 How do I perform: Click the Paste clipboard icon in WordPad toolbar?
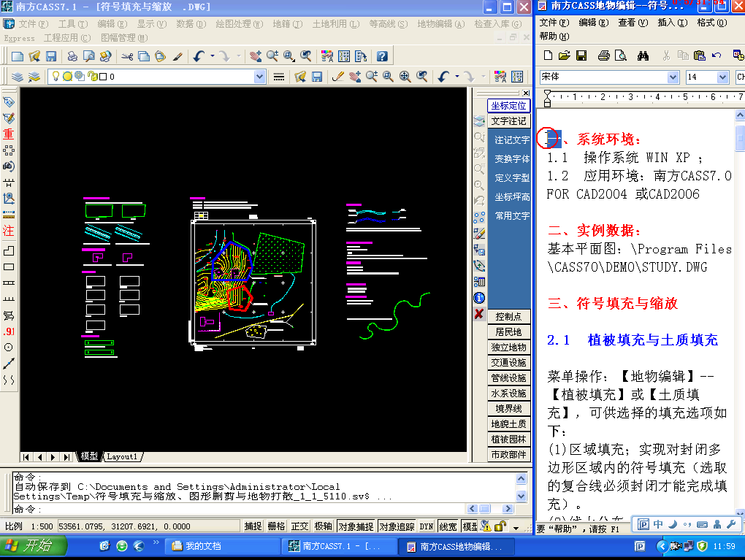click(x=700, y=55)
